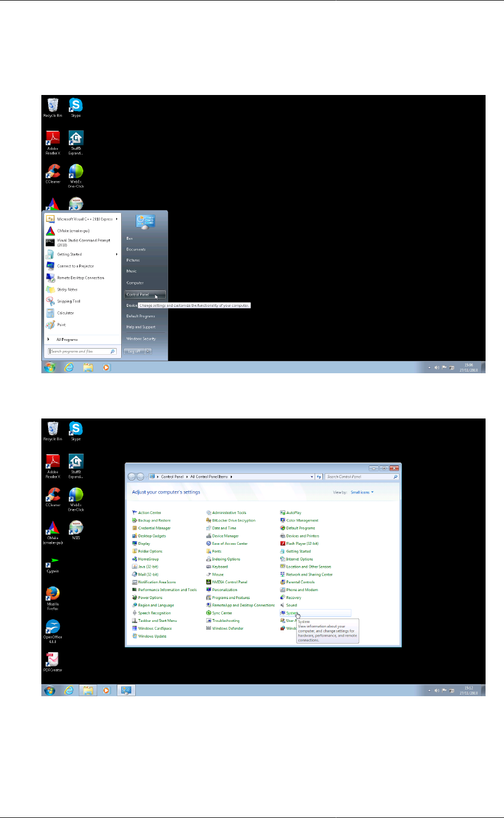Image resolution: width=504 pixels, height=818 pixels.
Task: Open BitLocker Drive Encryption
Action: click(x=230, y=520)
